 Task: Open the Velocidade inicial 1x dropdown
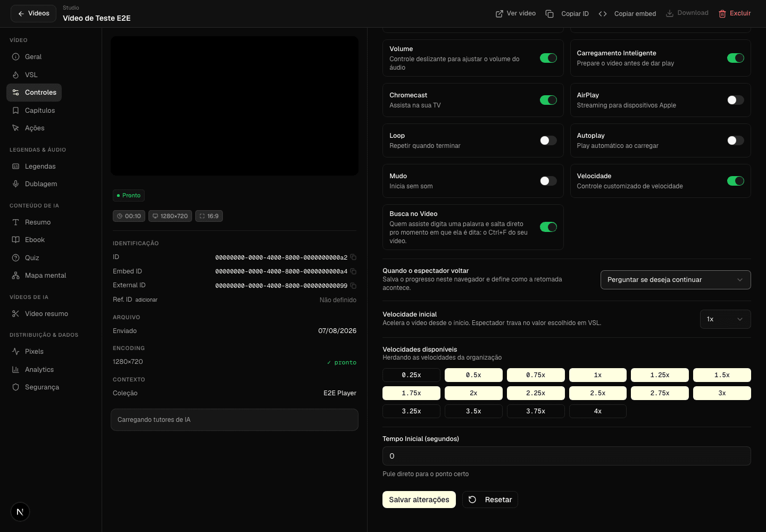726,319
